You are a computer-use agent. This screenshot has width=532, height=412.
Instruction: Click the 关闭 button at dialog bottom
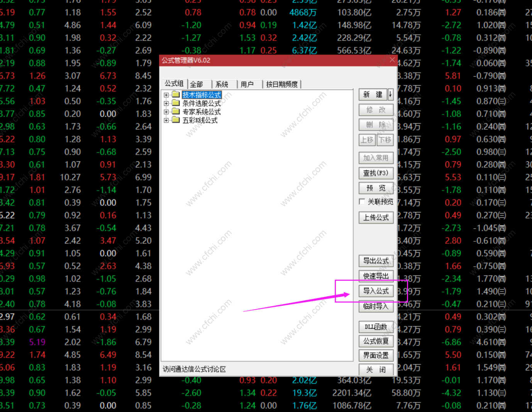point(376,370)
